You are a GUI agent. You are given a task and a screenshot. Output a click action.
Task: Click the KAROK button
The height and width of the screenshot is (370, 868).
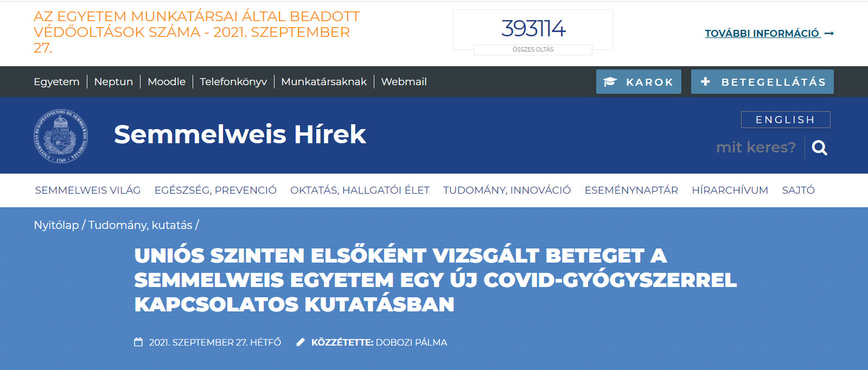639,82
